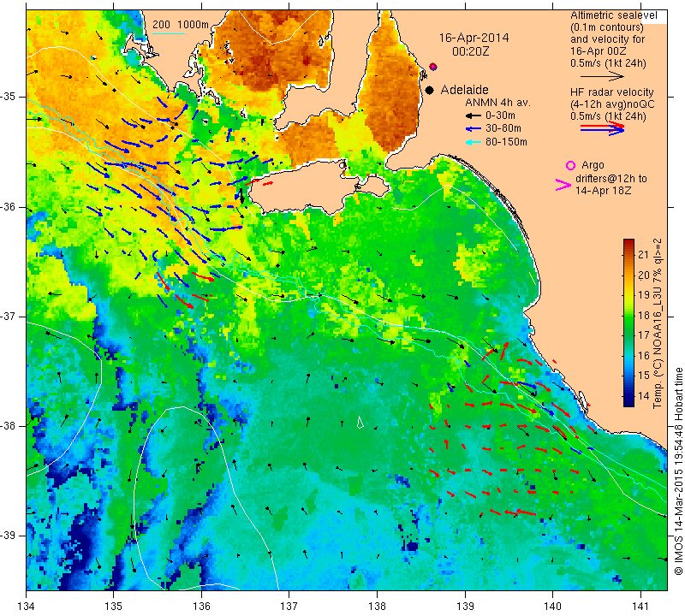Click the 135 longitude axis label

(x=114, y=607)
